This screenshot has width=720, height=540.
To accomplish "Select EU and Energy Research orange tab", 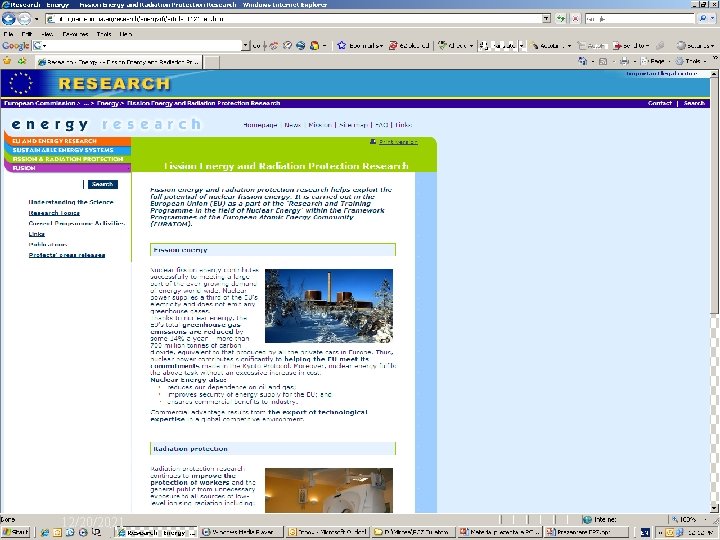I will 68,141.
